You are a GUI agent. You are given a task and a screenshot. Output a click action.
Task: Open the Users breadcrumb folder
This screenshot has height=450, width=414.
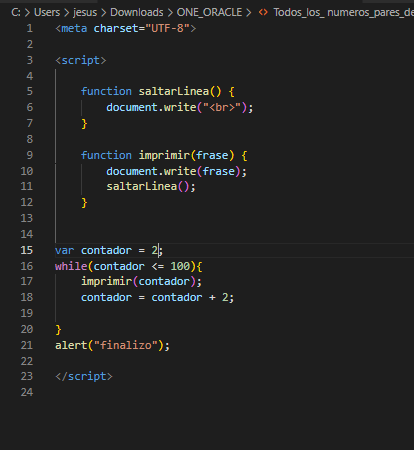(x=47, y=12)
